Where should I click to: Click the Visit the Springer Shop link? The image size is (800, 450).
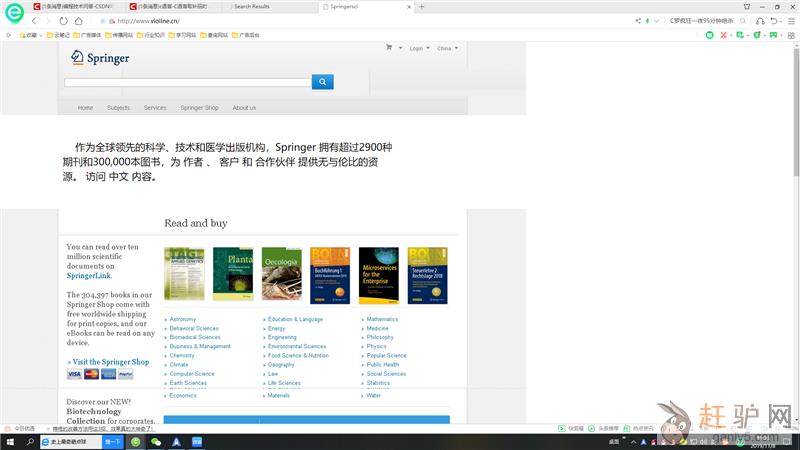pos(110,362)
